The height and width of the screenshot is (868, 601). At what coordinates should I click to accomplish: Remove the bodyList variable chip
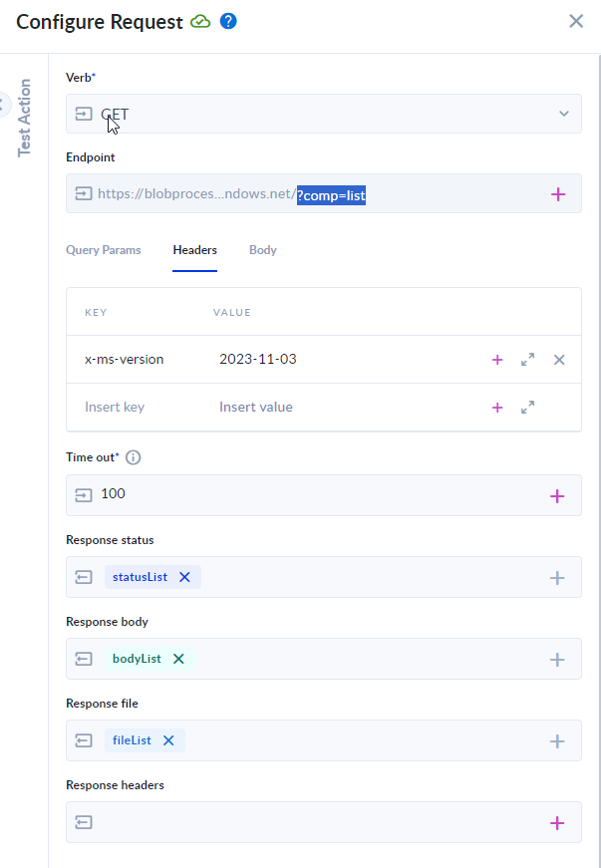tap(178, 659)
